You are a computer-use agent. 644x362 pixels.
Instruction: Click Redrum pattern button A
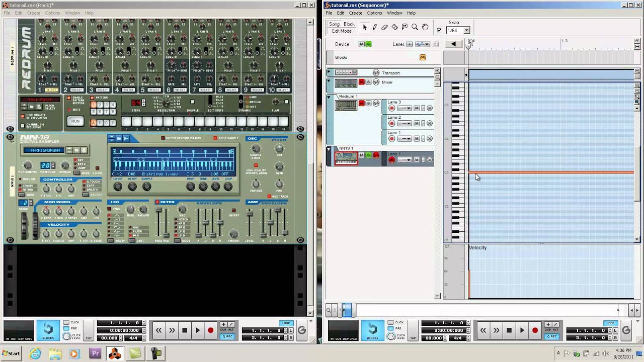pyautogui.click(x=94, y=123)
